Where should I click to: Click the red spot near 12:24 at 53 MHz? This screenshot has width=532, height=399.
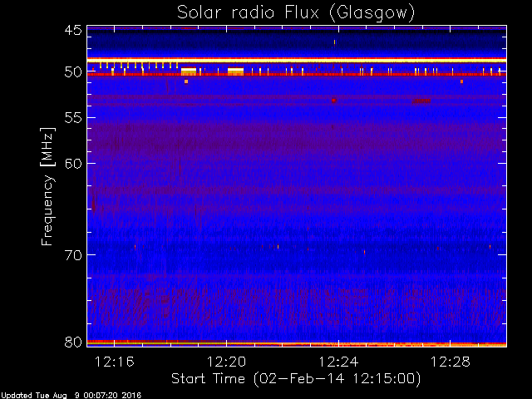[334, 101]
